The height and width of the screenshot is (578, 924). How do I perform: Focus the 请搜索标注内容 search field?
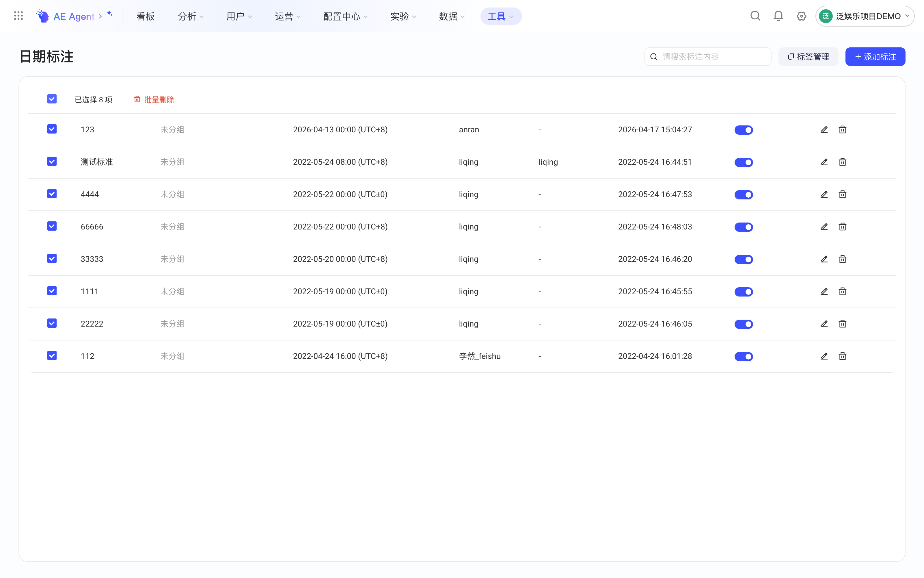[x=708, y=57]
